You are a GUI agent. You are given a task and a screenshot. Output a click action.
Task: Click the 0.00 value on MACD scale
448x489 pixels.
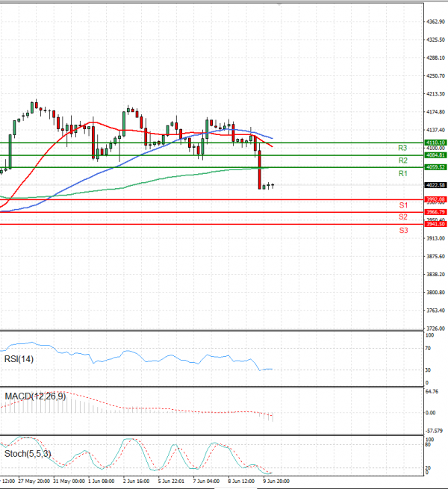(x=431, y=413)
